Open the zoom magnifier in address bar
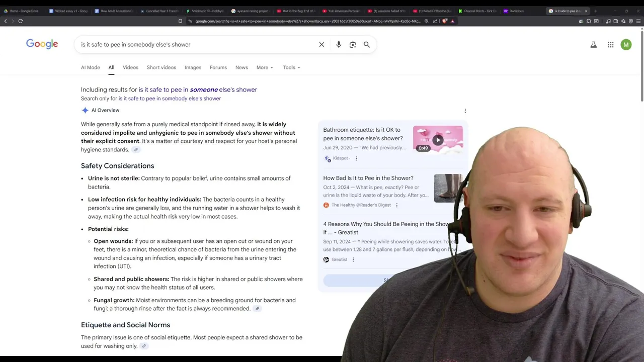This screenshot has width=644, height=362. pyautogui.click(x=427, y=21)
